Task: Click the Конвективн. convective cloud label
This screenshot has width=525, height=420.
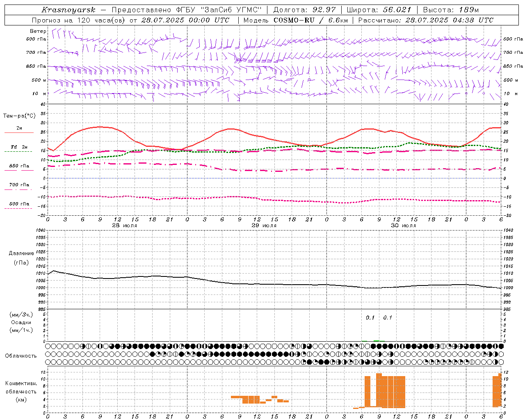Action: click(21, 383)
